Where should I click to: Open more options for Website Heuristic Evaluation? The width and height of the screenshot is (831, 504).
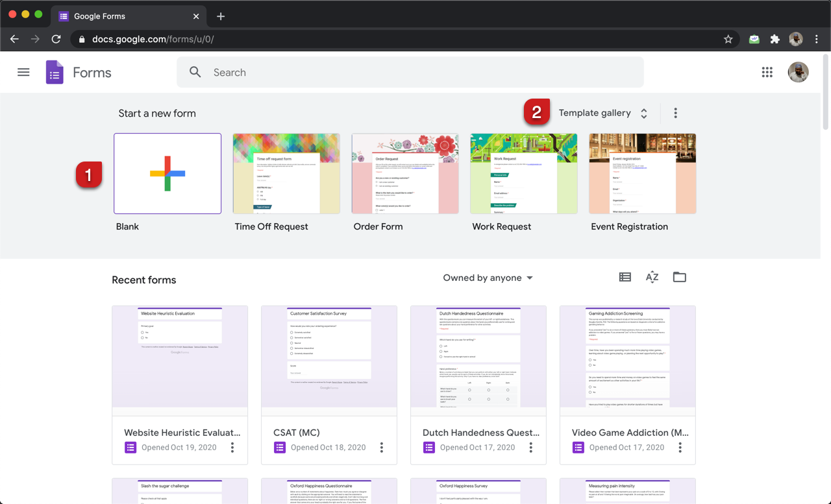[x=232, y=448]
